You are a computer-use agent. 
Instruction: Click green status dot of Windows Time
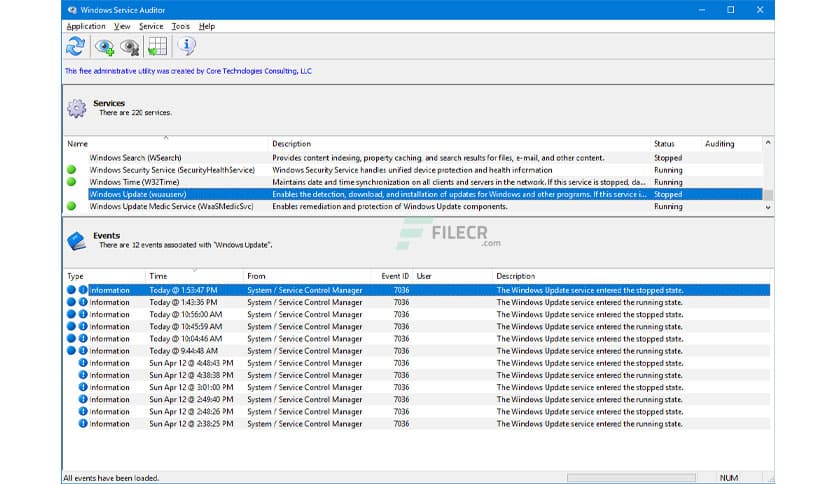coord(71,182)
